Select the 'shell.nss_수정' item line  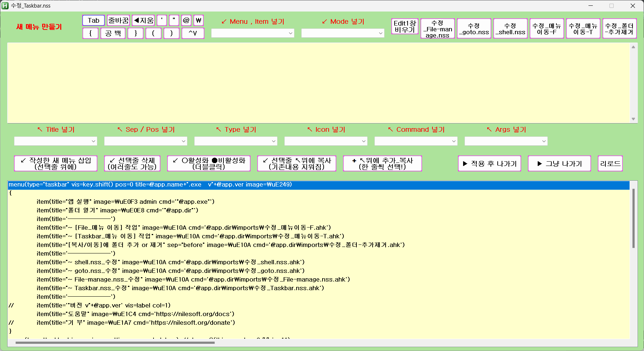pyautogui.click(x=319, y=262)
